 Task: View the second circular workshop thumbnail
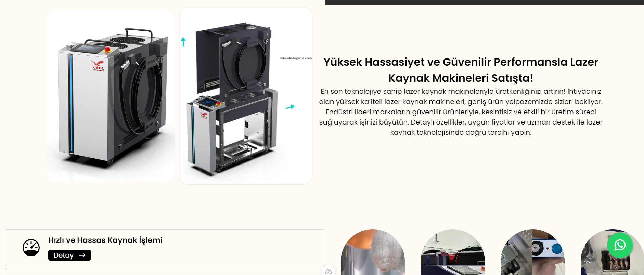pyautogui.click(x=453, y=252)
